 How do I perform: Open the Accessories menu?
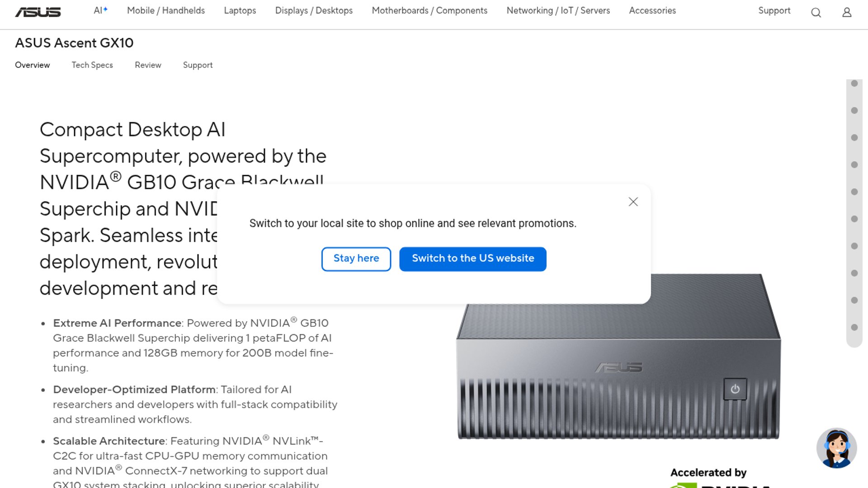pos(652,10)
